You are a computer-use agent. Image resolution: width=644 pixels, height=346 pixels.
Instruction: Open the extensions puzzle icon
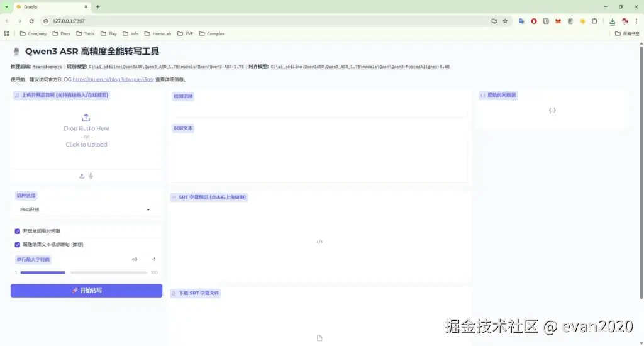point(594,21)
